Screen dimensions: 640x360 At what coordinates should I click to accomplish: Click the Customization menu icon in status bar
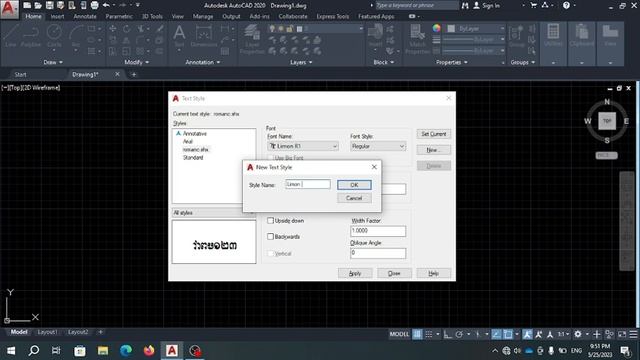[x=633, y=334]
